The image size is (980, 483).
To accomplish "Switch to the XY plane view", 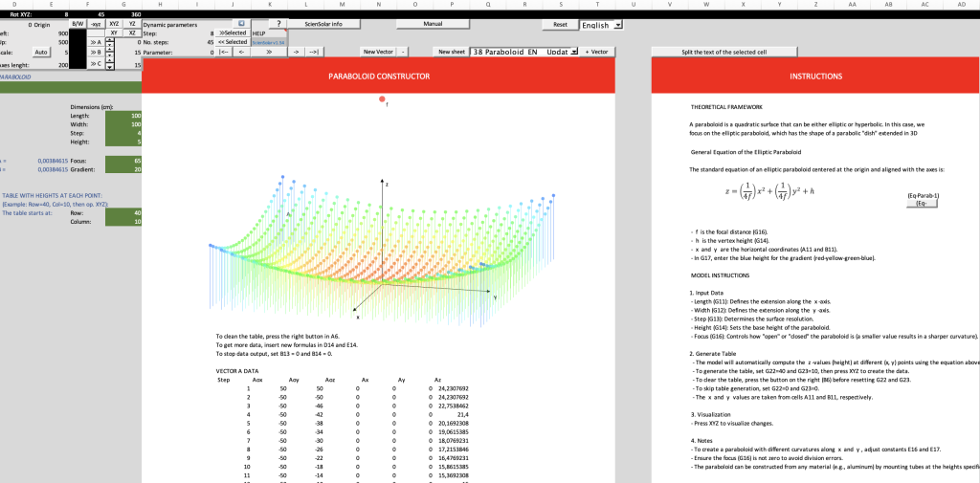I will click(x=115, y=33).
